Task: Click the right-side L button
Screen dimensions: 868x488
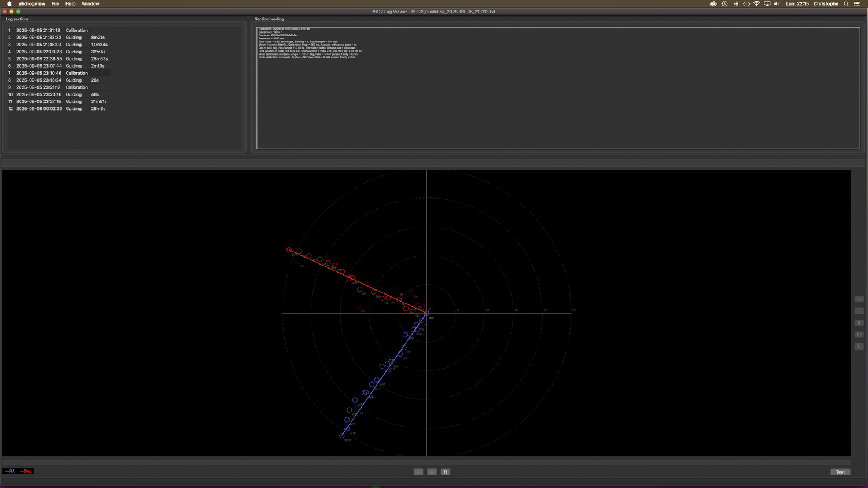Action: click(x=859, y=346)
